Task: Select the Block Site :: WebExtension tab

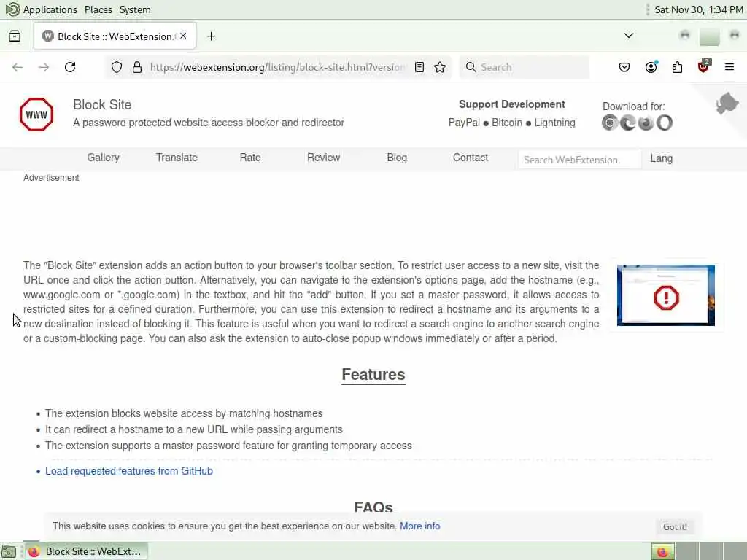Action: 115,36
